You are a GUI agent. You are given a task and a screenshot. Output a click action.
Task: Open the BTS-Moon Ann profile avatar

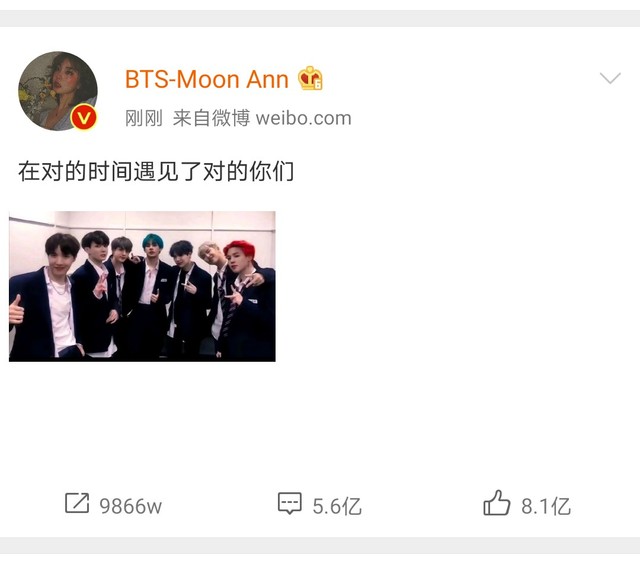(58, 91)
